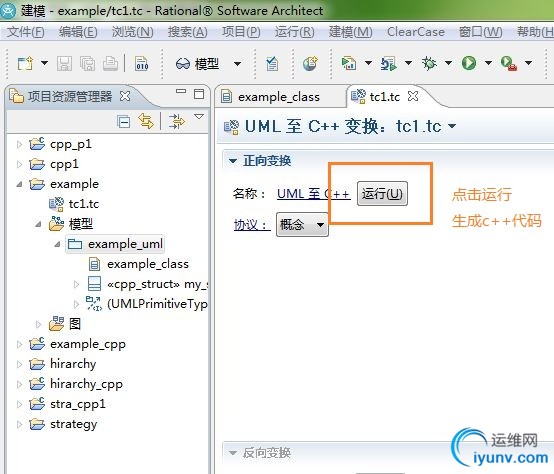
Task: Select the stra_cpp1 project
Action: point(78,404)
